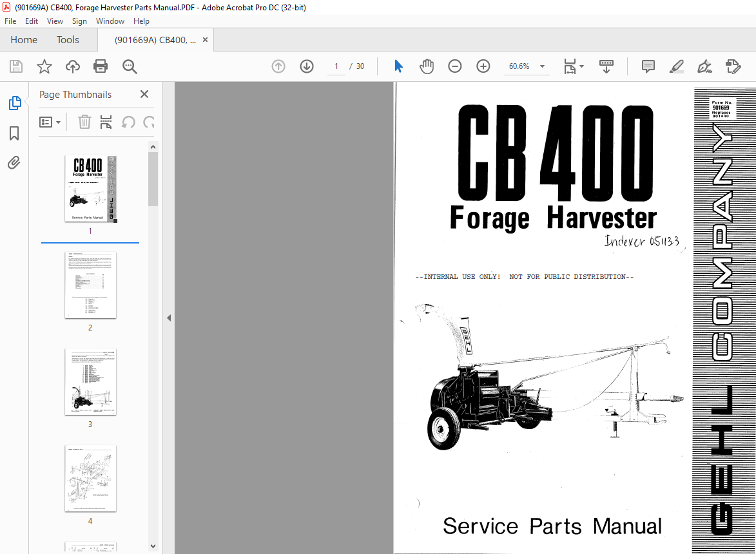Screen dimensions: 756x554
Task: Click the thumbnails scrollbar handle
Action: [x=153, y=179]
